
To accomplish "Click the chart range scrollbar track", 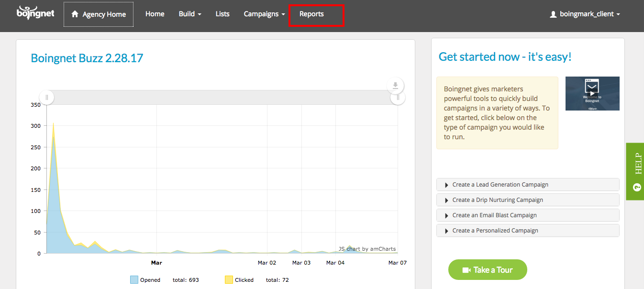I will click(x=222, y=97).
